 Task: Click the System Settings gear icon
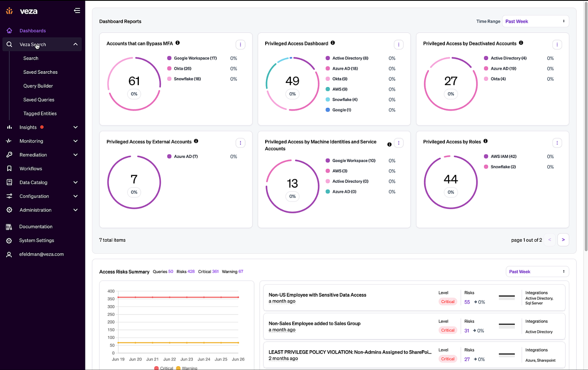click(x=9, y=241)
